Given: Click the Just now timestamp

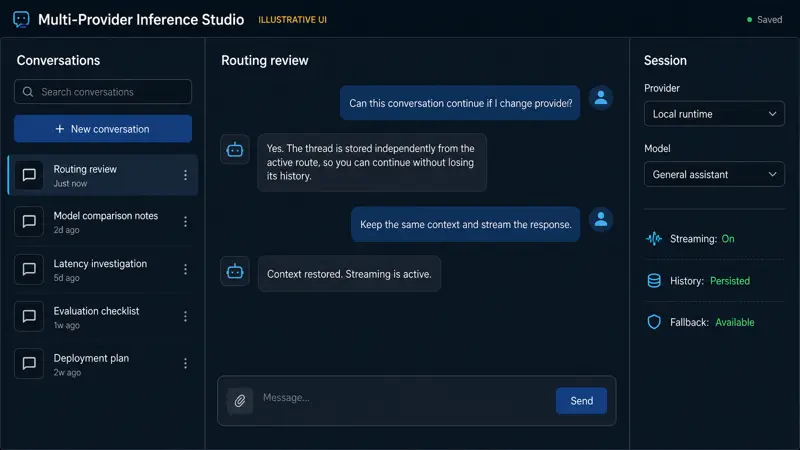Looking at the screenshot, I should pyautogui.click(x=70, y=184).
